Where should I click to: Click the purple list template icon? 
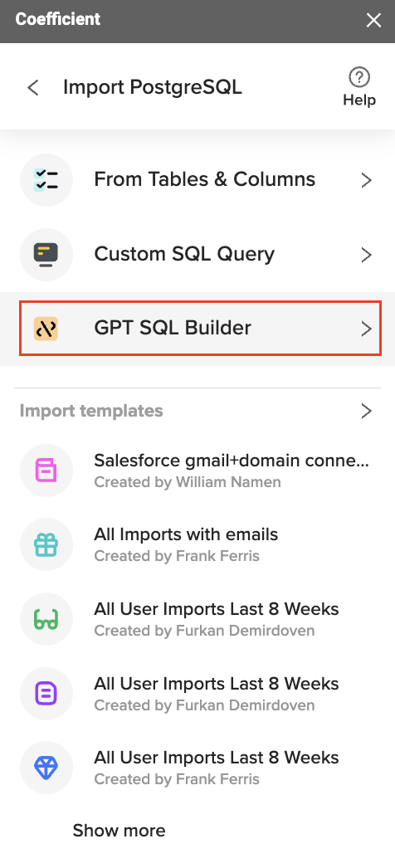[x=46, y=693]
